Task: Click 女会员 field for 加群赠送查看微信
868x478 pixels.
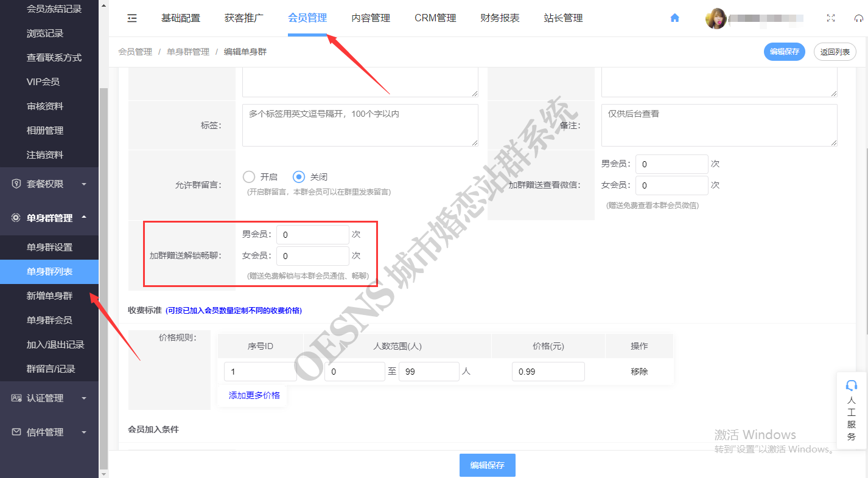Action: point(672,185)
